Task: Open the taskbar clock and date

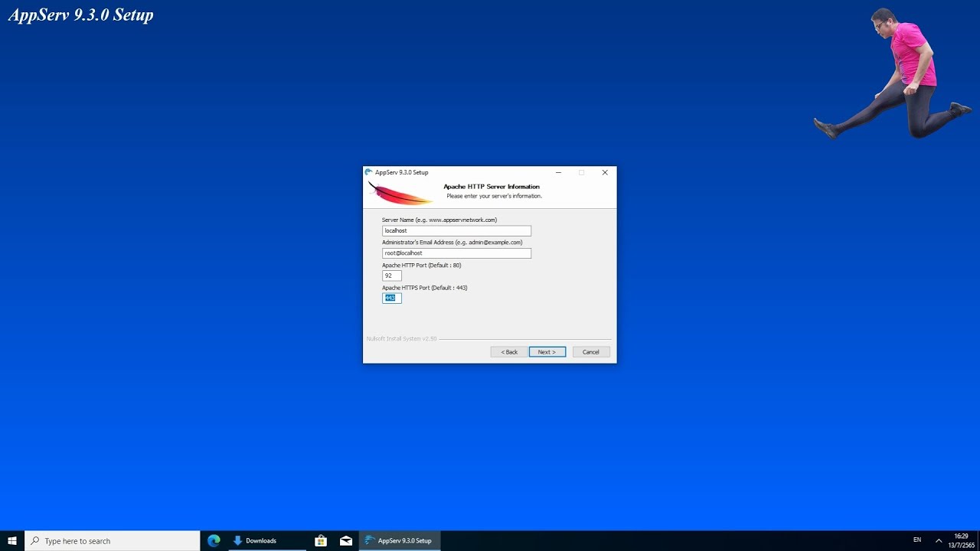Action: tap(961, 540)
